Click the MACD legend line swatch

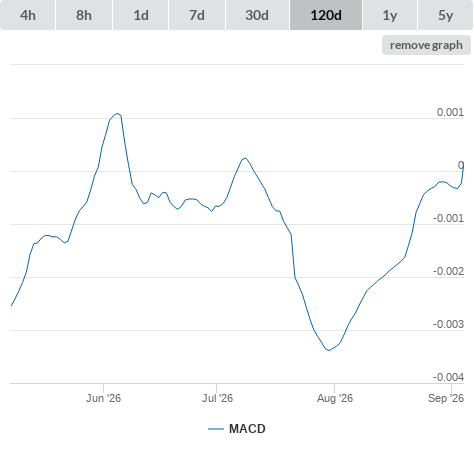click(x=216, y=429)
